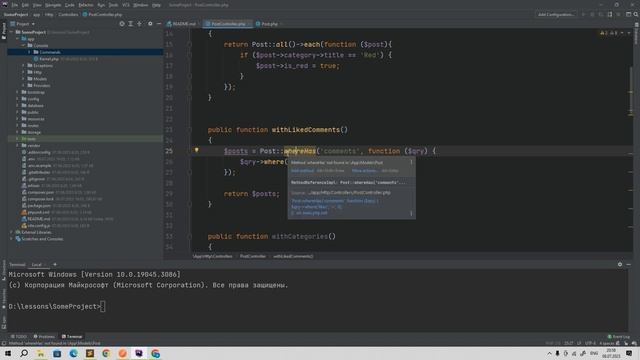Open the orange Firefox-like taskbar icon

(x=122, y=353)
